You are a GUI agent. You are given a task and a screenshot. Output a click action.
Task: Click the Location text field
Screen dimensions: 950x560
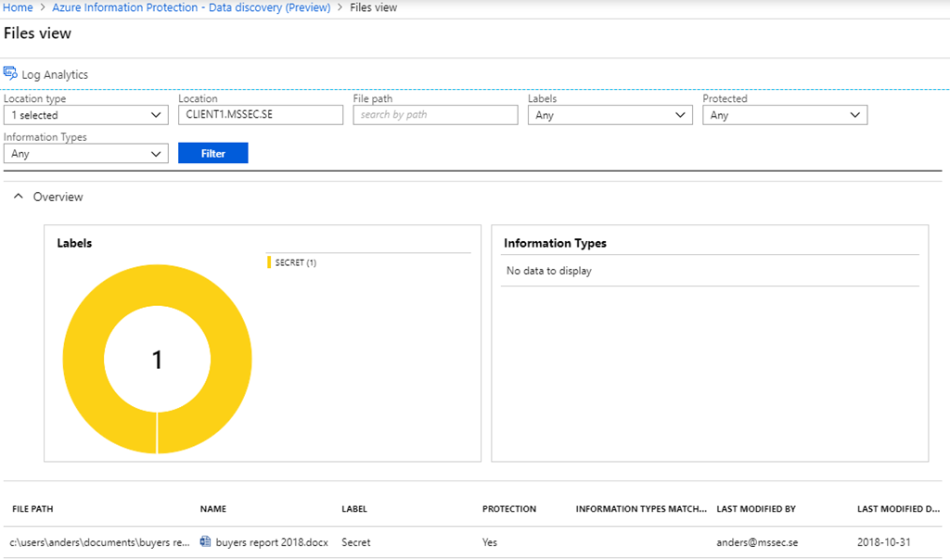(261, 115)
